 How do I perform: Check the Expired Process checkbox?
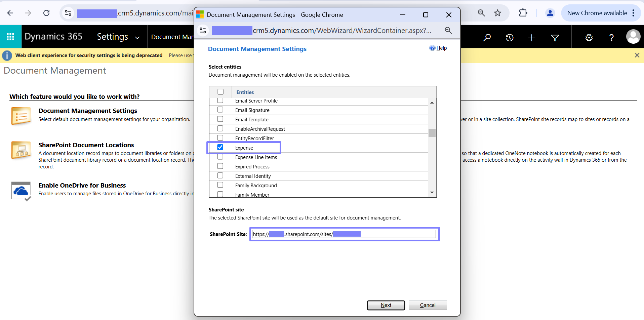point(220,166)
